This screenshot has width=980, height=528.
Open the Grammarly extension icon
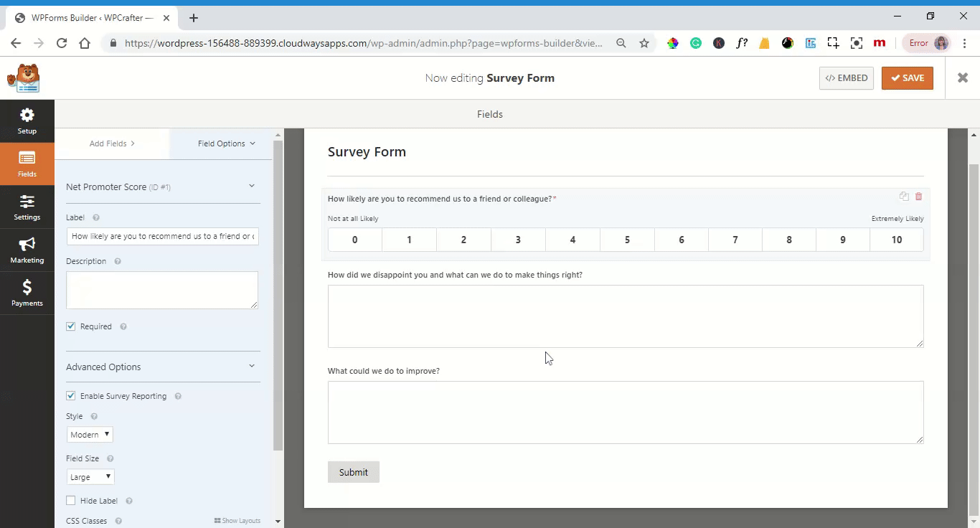point(696,43)
